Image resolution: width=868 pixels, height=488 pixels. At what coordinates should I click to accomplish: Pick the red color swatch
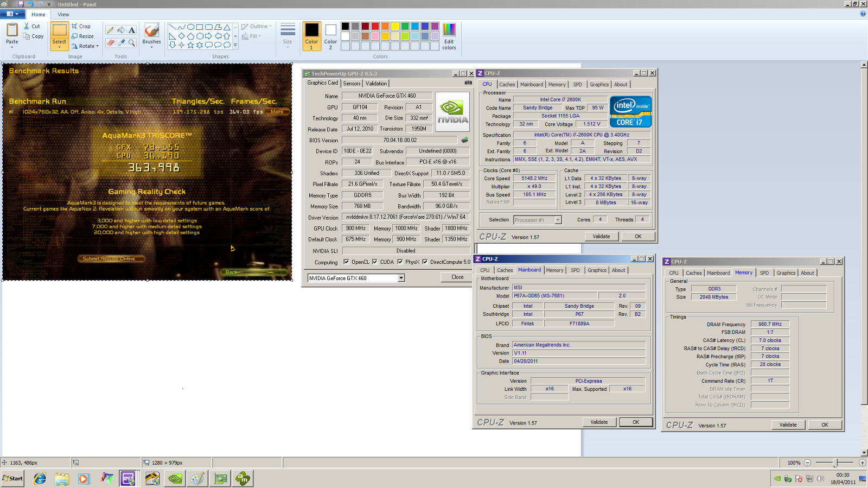(x=375, y=26)
